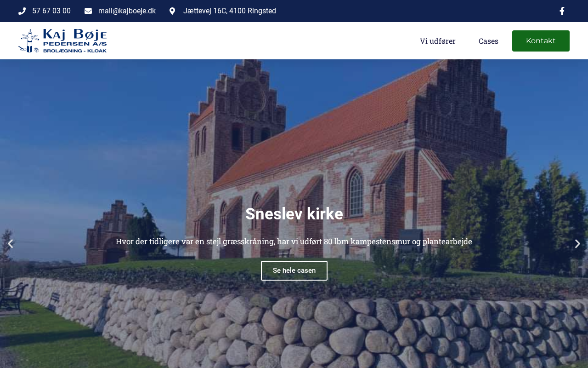Click the slide description about kampestensmur
Image resolution: width=588 pixels, height=368 pixels.
pos(294,241)
